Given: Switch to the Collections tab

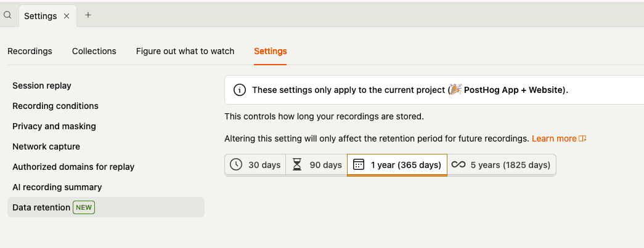Looking at the screenshot, I should [94, 51].
